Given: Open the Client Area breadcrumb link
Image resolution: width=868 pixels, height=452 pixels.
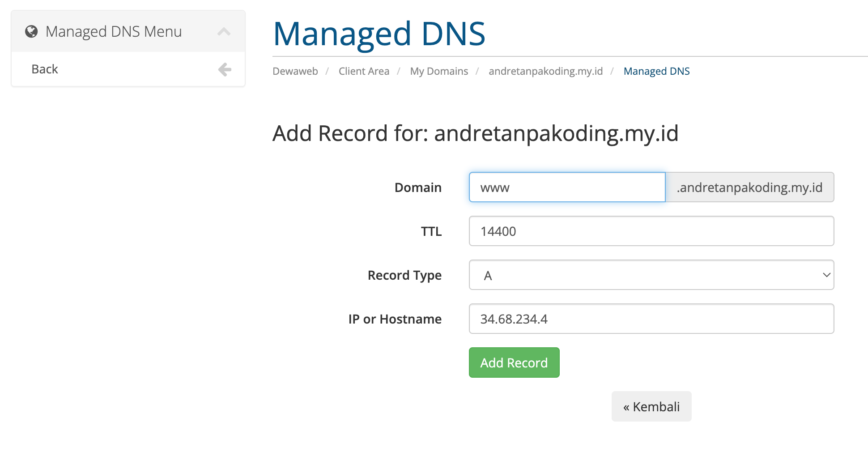Looking at the screenshot, I should [x=364, y=71].
